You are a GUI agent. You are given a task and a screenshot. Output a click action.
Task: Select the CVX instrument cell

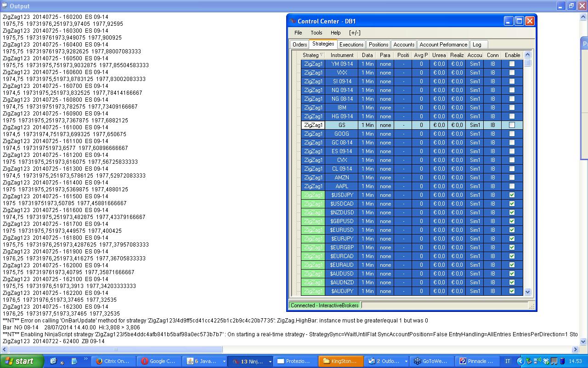tap(342, 160)
